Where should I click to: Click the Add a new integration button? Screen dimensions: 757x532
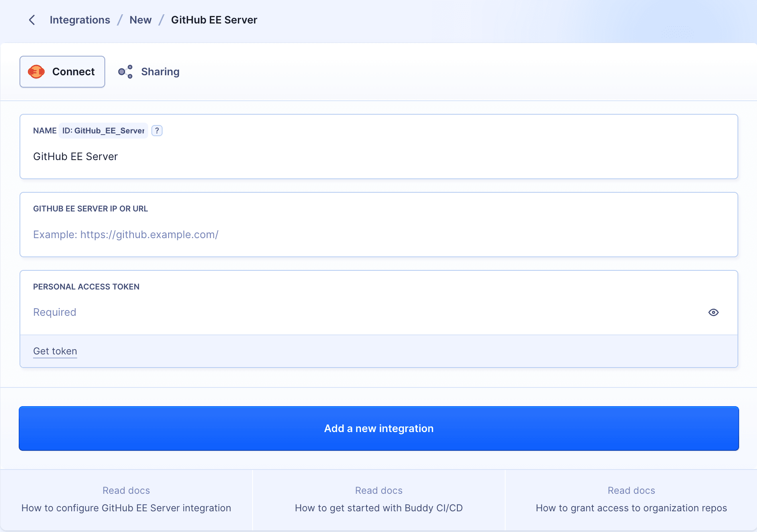coord(379,428)
